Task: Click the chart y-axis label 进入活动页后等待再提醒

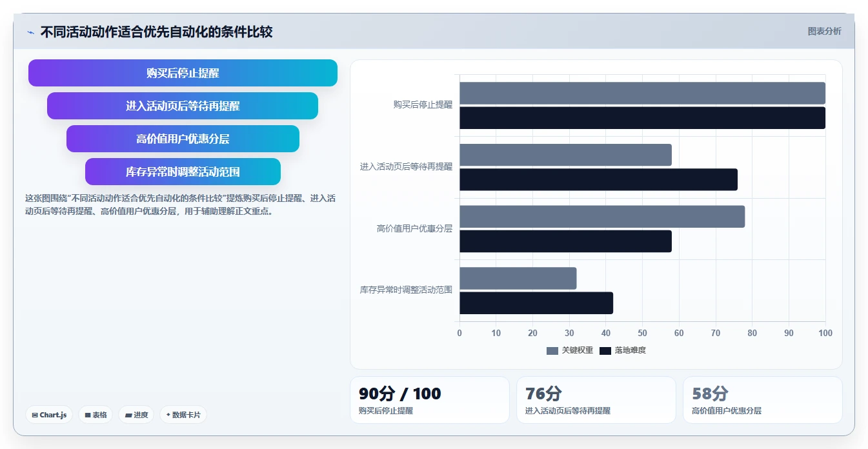Action: pyautogui.click(x=406, y=166)
